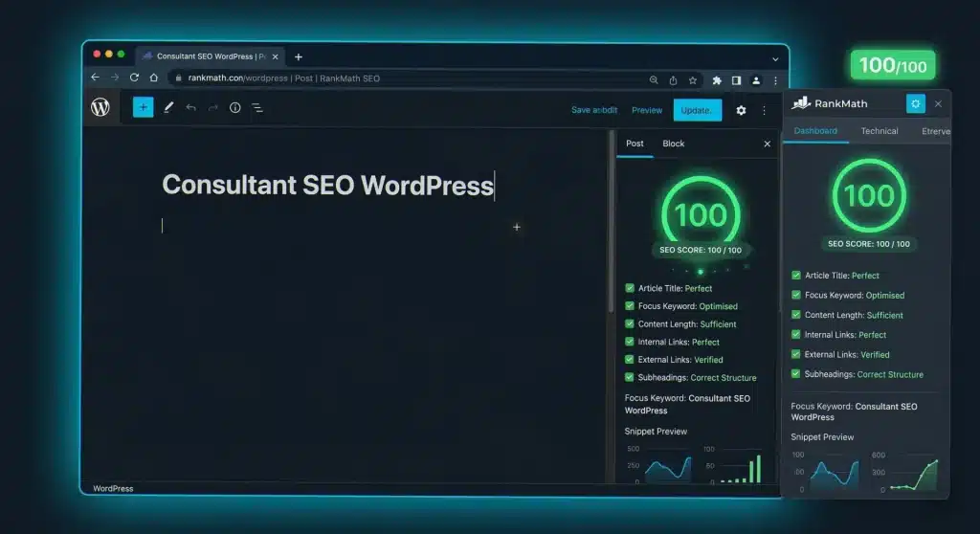980x534 pixels.
Task: Switch to the Block tab
Action: [673, 144]
